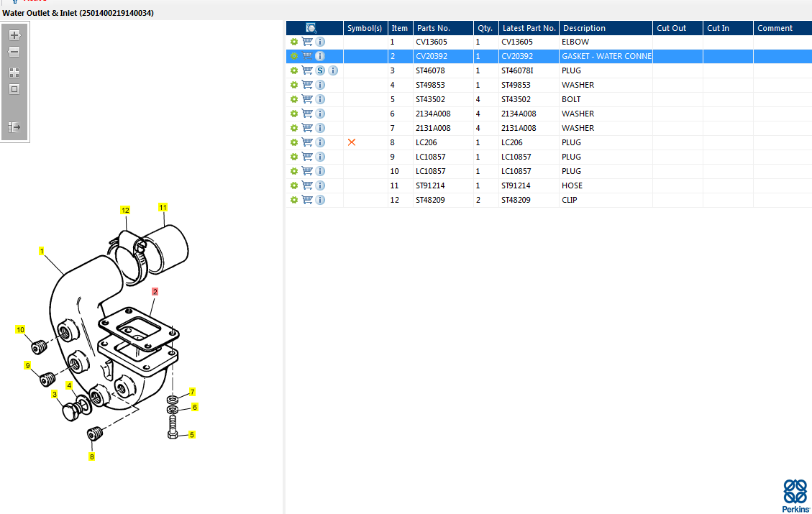Select callout 8 under the plug
The width and height of the screenshot is (812, 514).
point(91,456)
